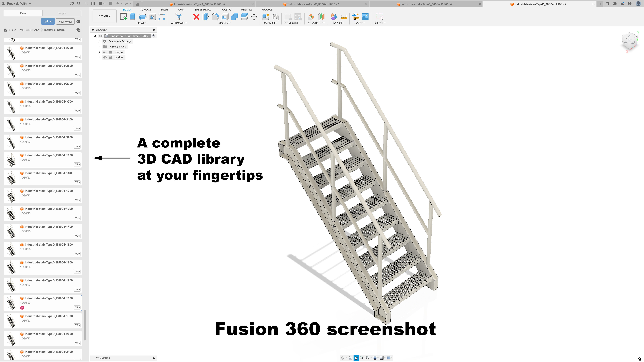The height and width of the screenshot is (362, 644).
Task: Select the Interference inspect tool
Action: pos(334,17)
